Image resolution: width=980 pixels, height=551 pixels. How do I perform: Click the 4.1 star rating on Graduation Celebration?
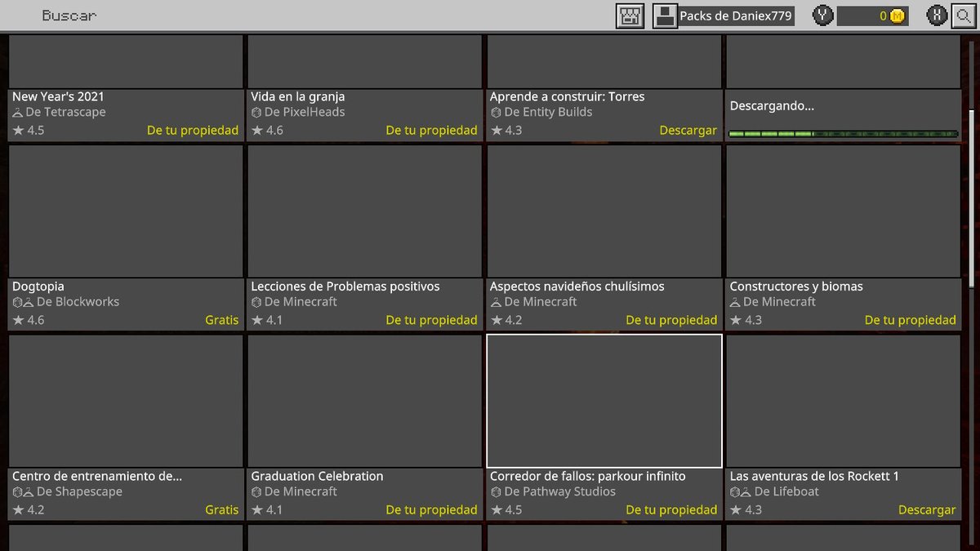coord(267,509)
